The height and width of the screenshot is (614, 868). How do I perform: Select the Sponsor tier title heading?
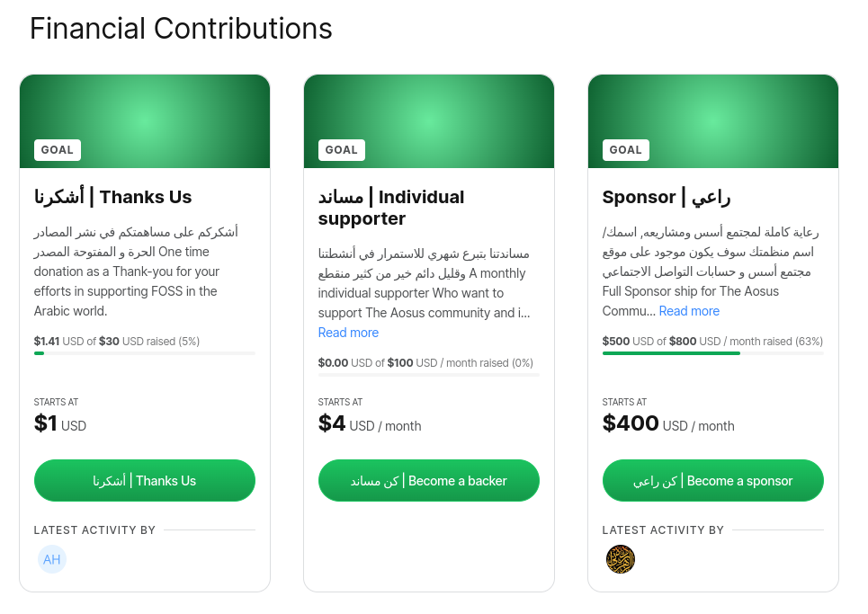coord(667,197)
